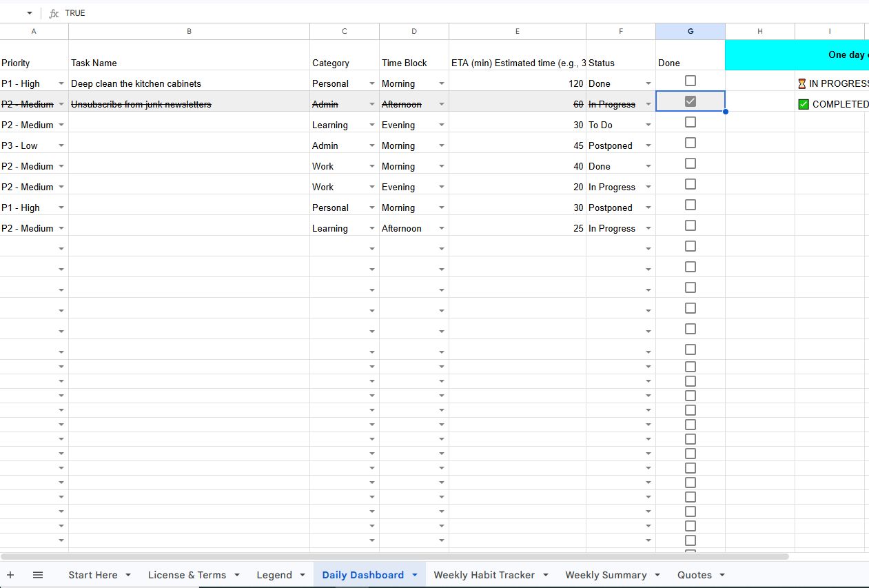Viewport: 869px width, 588px height.
Task: Open the all sheets list icon
Action: [x=38, y=574]
